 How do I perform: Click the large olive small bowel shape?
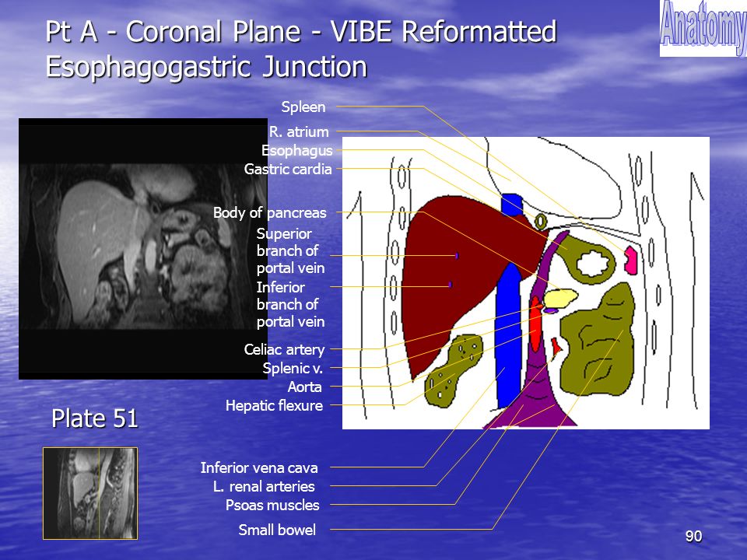pos(598,341)
